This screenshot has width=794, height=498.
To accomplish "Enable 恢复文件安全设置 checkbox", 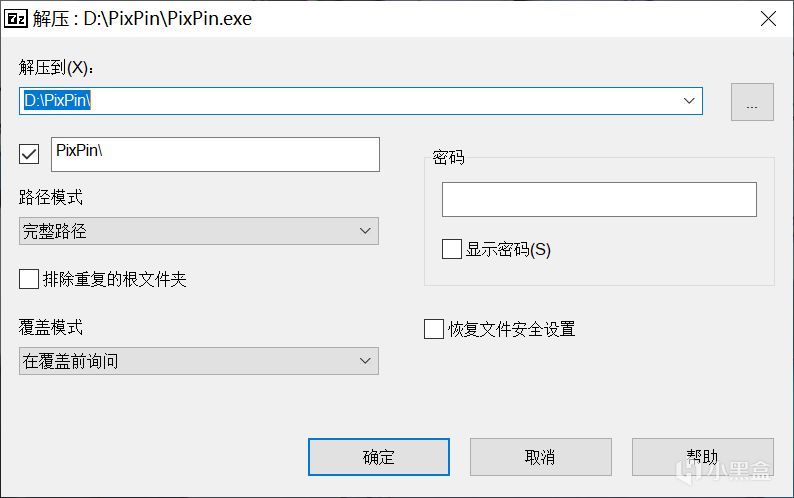I will (434, 329).
